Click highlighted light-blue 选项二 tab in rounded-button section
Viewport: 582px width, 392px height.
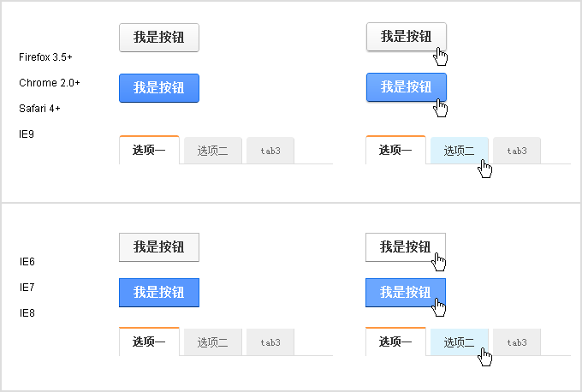click(x=459, y=151)
